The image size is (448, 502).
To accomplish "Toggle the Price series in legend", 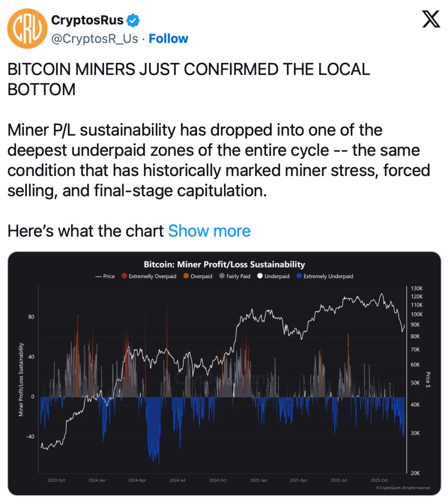I will coord(105,276).
